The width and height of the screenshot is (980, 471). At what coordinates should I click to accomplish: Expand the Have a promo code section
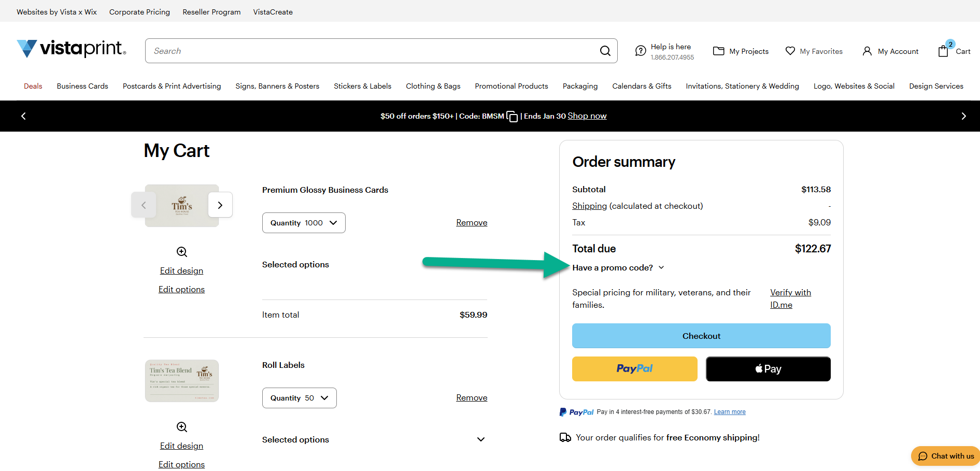[618, 268]
